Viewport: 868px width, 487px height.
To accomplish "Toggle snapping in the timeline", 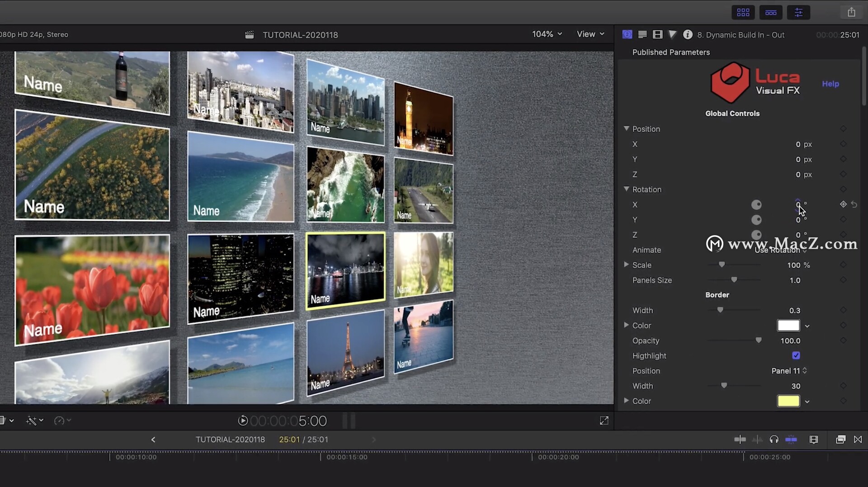I will [791, 440].
